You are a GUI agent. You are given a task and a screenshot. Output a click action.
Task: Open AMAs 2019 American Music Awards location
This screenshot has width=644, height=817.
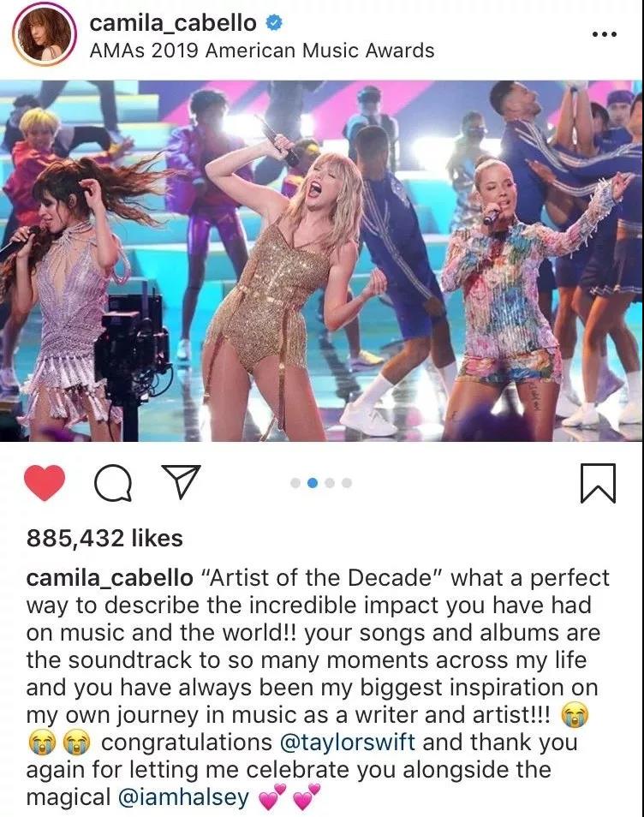point(262,51)
